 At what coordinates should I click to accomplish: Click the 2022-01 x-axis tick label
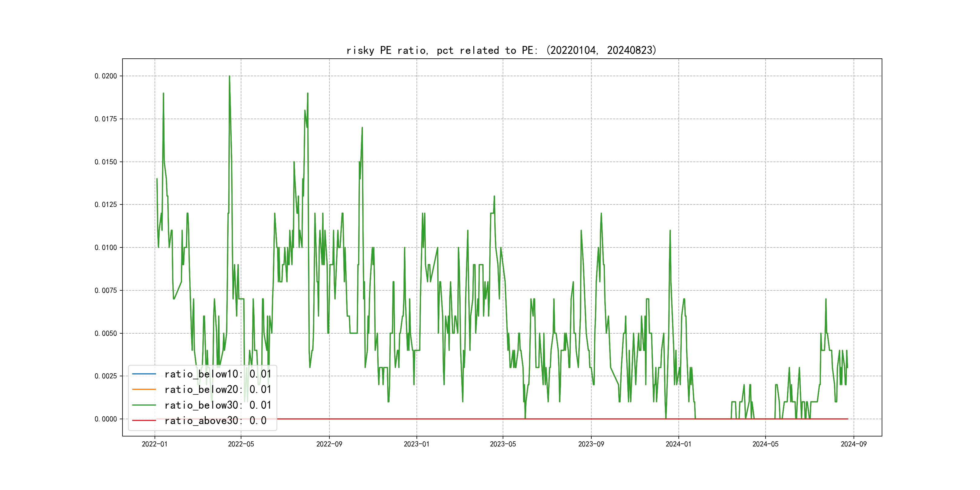155,444
